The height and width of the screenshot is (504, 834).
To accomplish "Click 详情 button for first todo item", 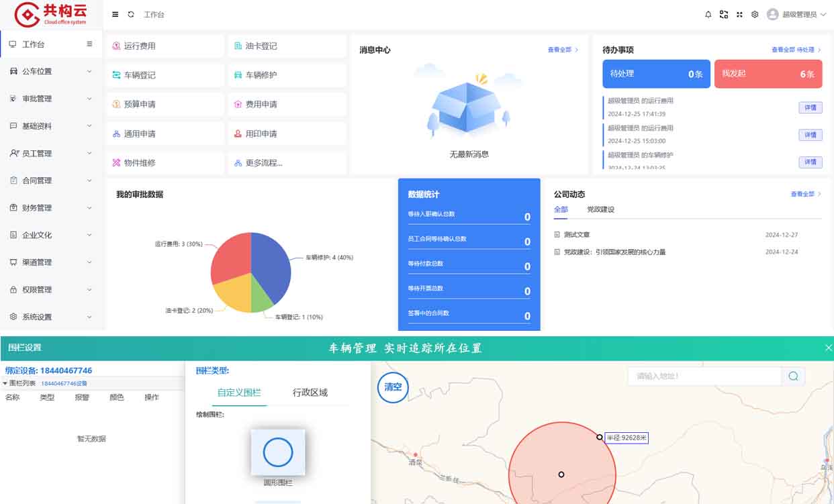I will [x=810, y=107].
